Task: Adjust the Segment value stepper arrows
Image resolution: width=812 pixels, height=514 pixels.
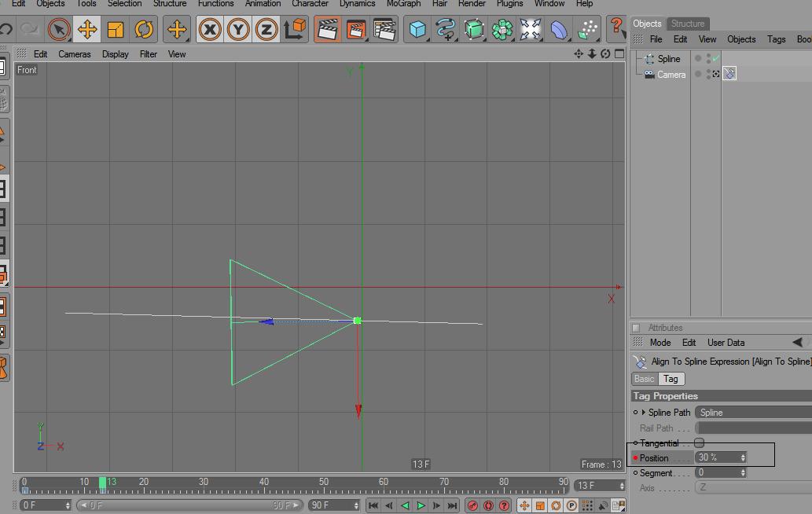Action: pyautogui.click(x=743, y=472)
